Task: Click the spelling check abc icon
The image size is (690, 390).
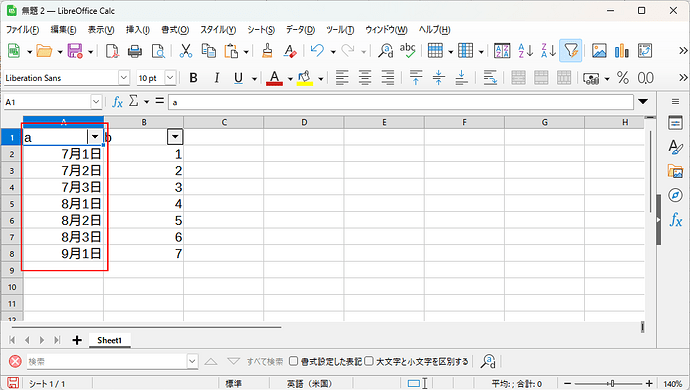Action: pos(407,51)
